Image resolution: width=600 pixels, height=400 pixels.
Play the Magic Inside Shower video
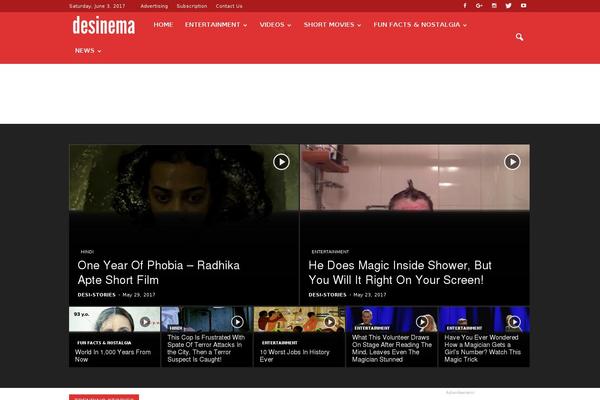point(512,162)
